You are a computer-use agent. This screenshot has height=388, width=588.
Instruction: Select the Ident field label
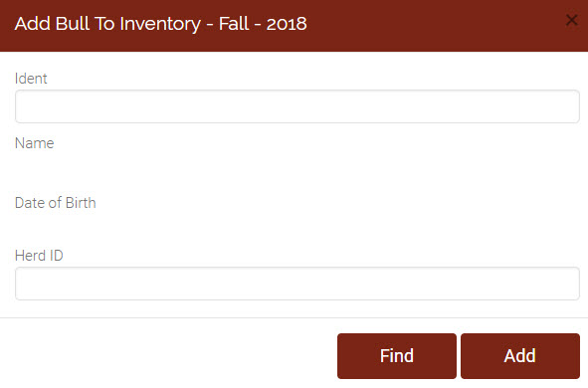tap(31, 79)
